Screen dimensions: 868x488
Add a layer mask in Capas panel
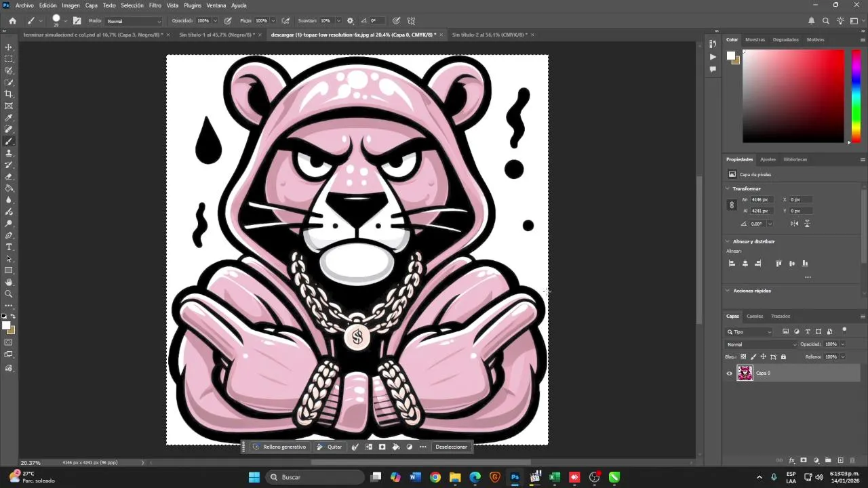pos(804,461)
